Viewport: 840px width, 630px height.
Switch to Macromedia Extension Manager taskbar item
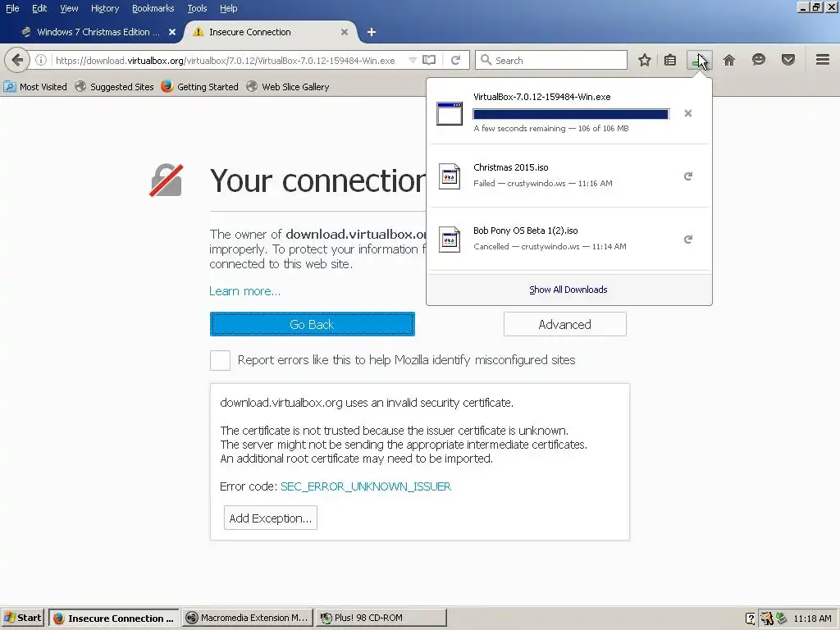coord(248,618)
